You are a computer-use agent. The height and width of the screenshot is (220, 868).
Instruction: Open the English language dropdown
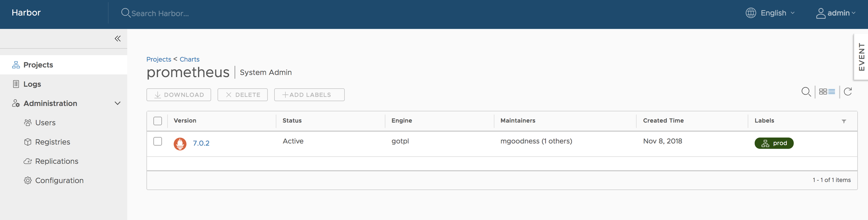tap(777, 13)
